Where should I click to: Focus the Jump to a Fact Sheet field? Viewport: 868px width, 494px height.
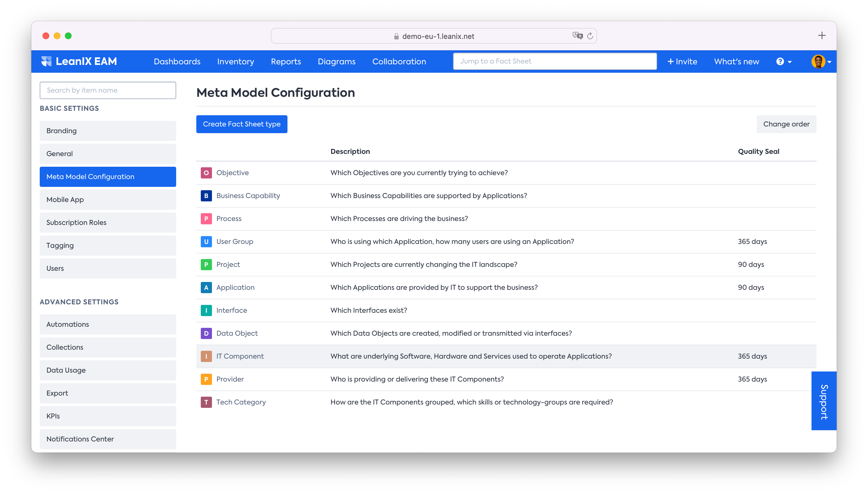[x=555, y=62]
